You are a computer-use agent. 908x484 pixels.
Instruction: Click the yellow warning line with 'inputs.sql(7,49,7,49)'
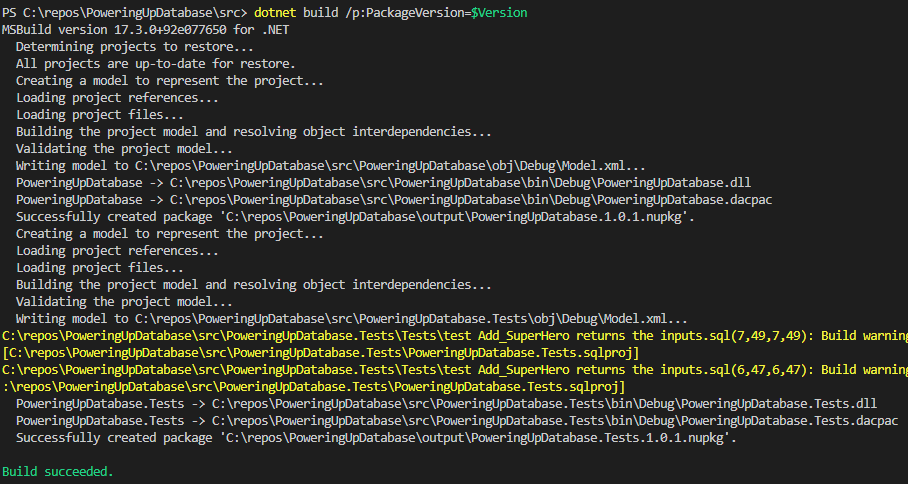(x=455, y=336)
